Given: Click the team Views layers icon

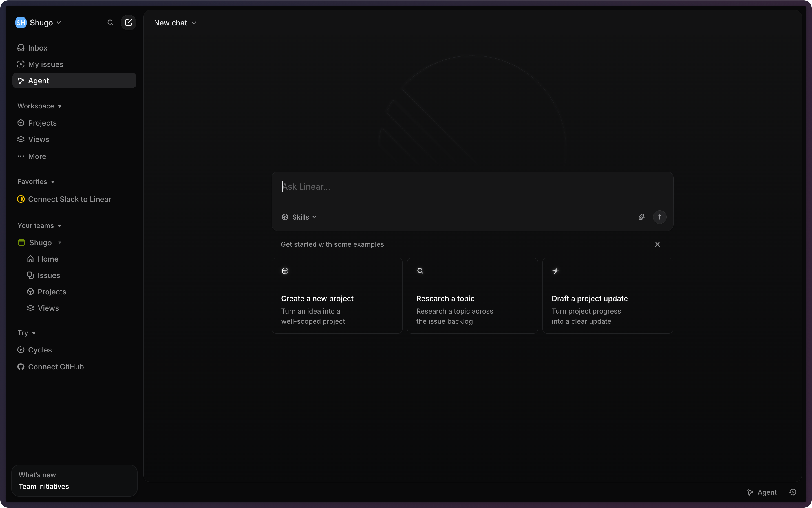Looking at the screenshot, I should (30, 308).
